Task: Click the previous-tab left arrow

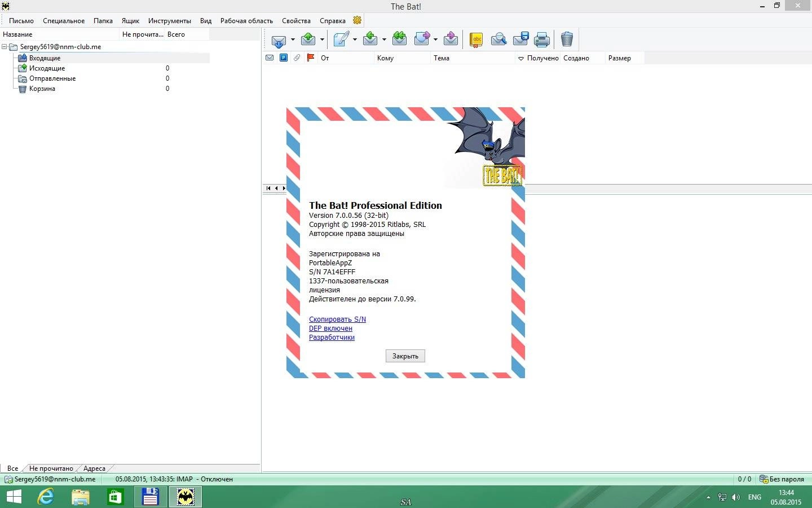Action: tap(276, 188)
